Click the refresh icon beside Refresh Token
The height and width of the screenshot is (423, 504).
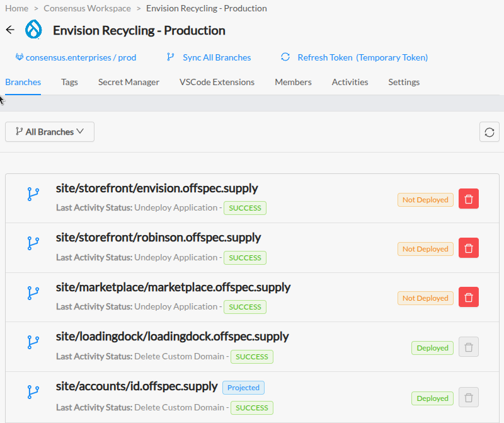[285, 57]
